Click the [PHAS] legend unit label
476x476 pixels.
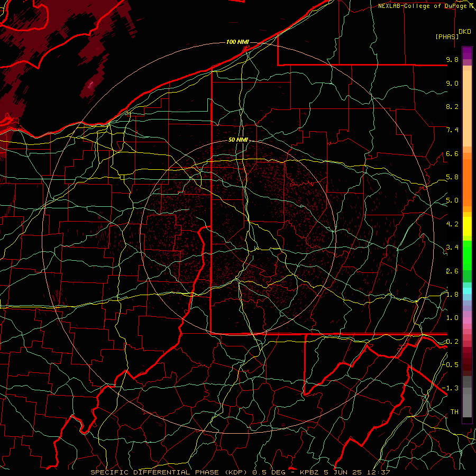pos(447,36)
